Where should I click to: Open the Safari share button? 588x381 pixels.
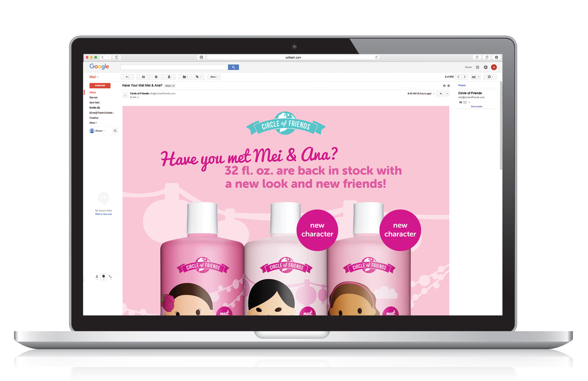tap(477, 57)
